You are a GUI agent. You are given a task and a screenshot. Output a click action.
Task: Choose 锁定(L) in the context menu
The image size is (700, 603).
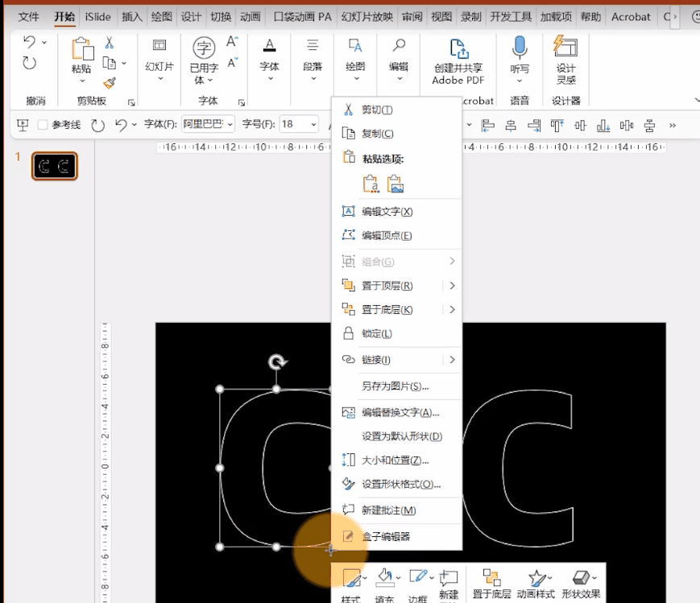pyautogui.click(x=396, y=333)
